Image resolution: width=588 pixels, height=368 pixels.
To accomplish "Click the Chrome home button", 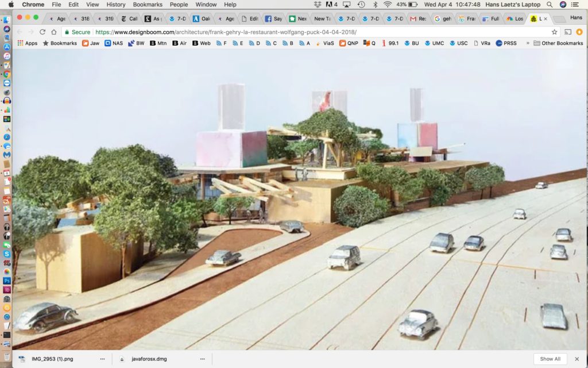I will 54,32.
